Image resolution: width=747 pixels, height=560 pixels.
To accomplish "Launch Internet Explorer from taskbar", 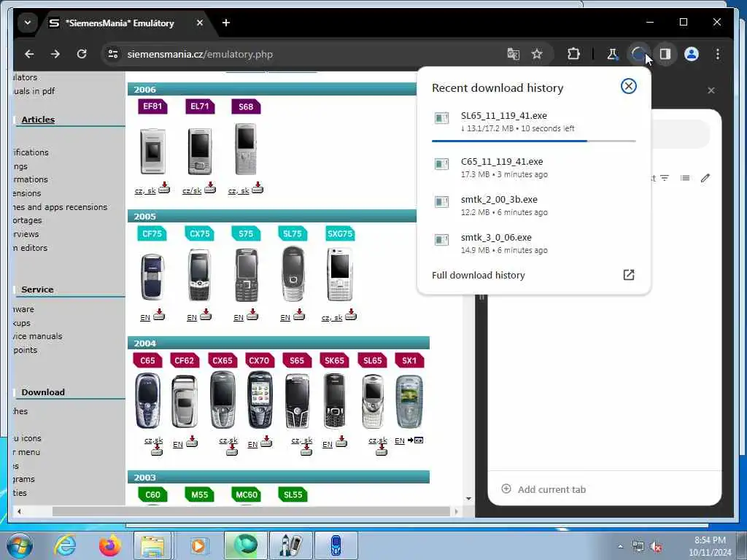I will point(65,545).
